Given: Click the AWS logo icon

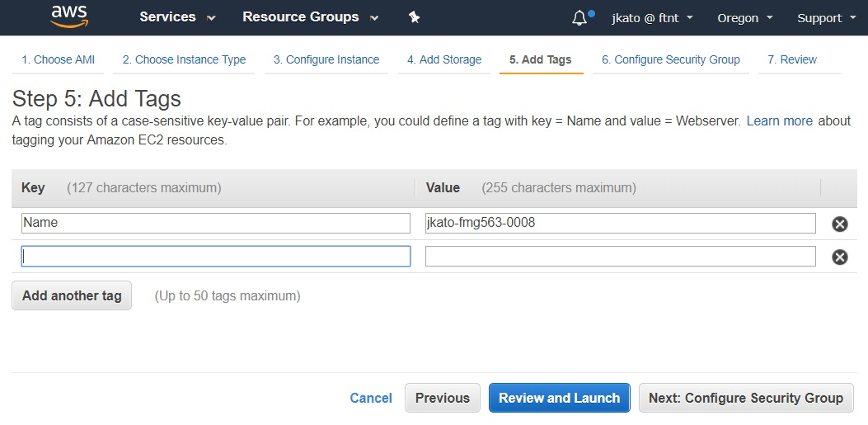Looking at the screenshot, I should click(69, 17).
